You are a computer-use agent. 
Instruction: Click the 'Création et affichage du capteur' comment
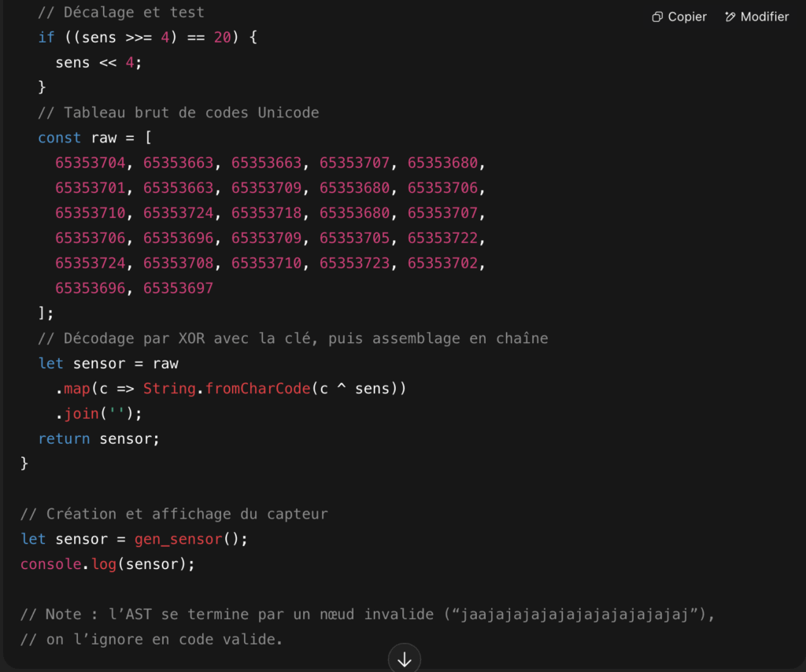[x=174, y=514]
